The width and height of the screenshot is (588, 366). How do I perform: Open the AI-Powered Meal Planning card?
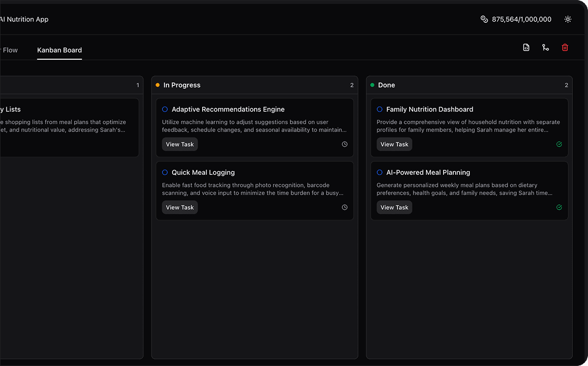428,172
